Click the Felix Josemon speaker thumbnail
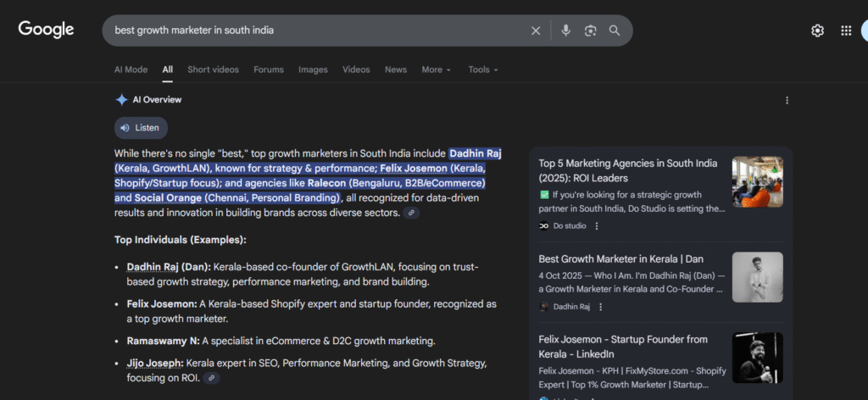Screen dimensions: 868x400 pyautogui.click(x=757, y=358)
